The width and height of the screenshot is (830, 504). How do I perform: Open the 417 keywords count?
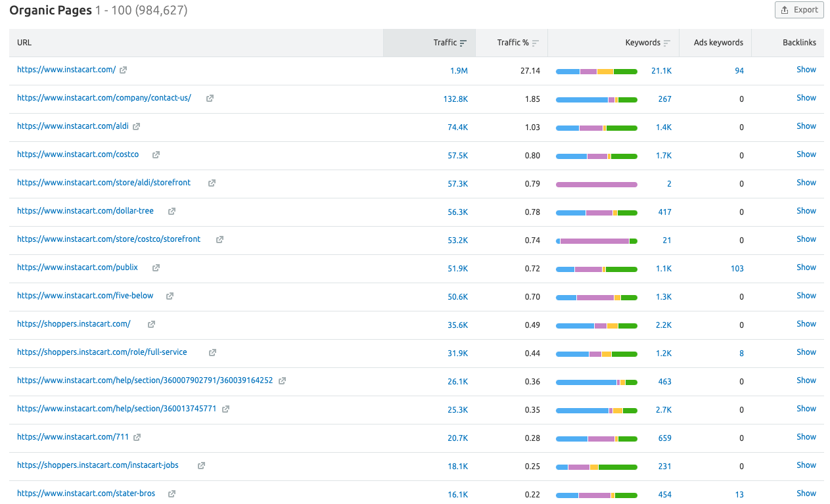pos(665,212)
